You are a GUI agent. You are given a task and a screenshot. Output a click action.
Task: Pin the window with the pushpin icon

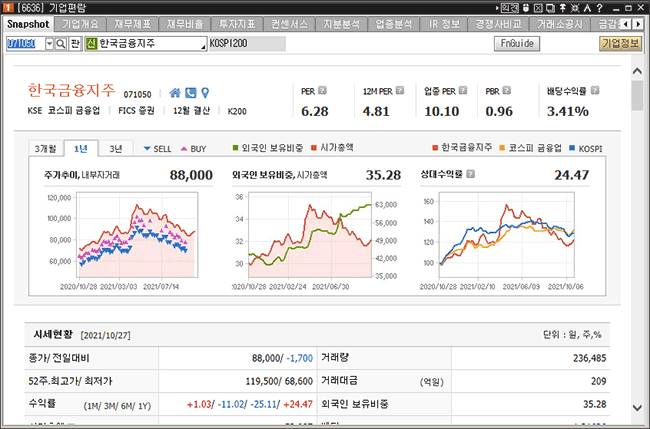563,8
